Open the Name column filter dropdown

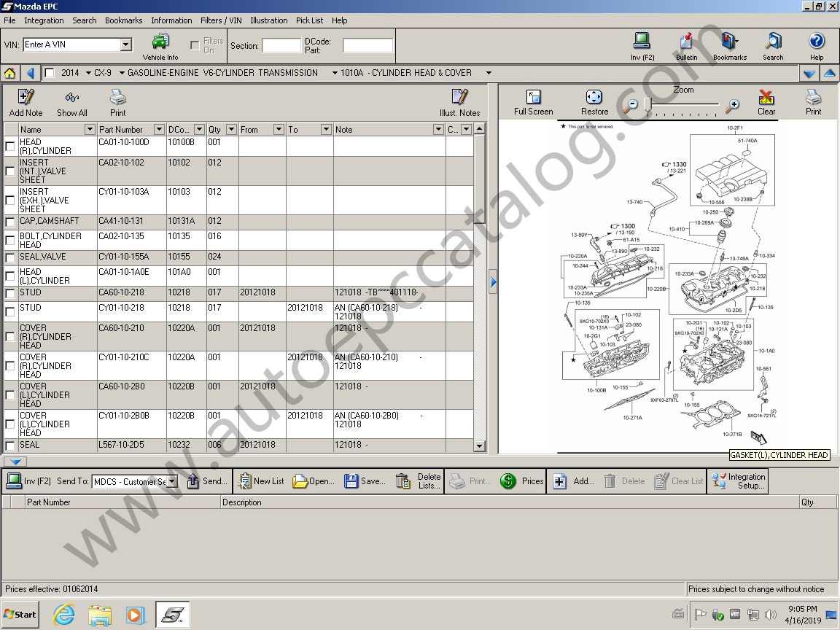tap(90, 129)
